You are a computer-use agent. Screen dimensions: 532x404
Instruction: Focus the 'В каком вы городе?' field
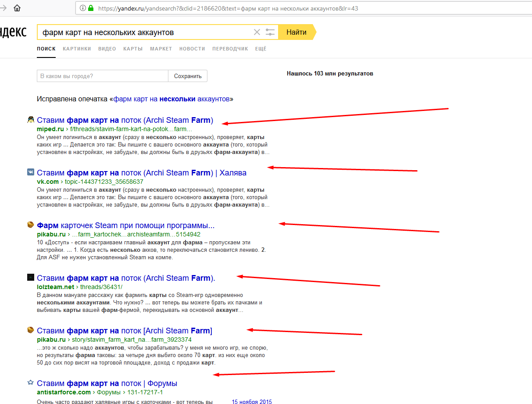click(x=103, y=76)
